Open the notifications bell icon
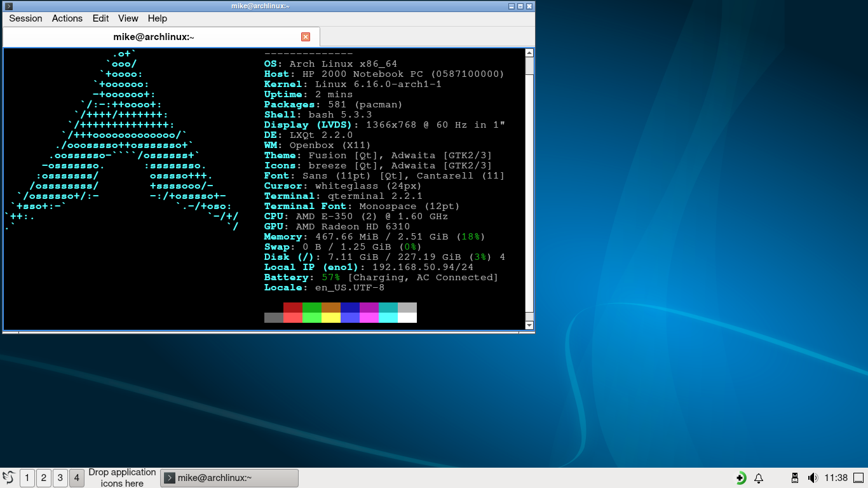868x488 pixels. pyautogui.click(x=759, y=478)
